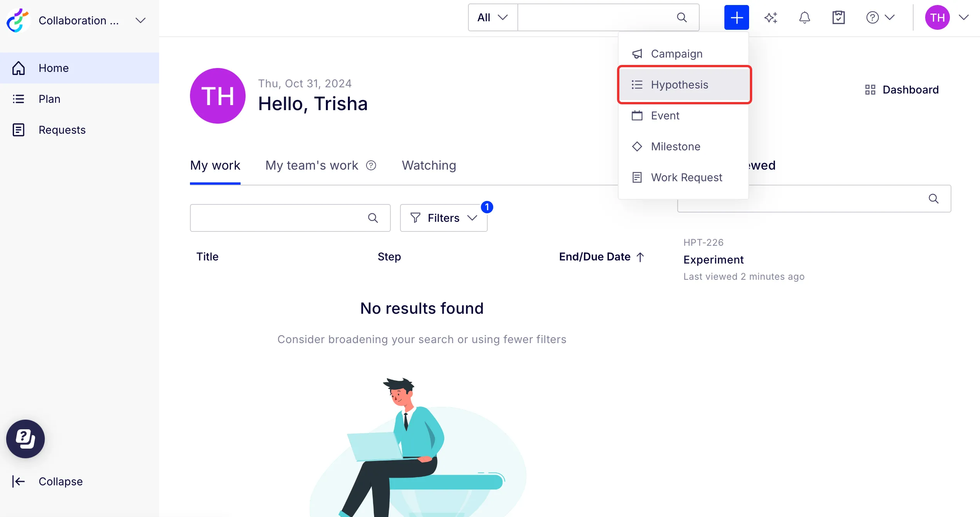Click the Dashboard grid icon

[x=870, y=90]
